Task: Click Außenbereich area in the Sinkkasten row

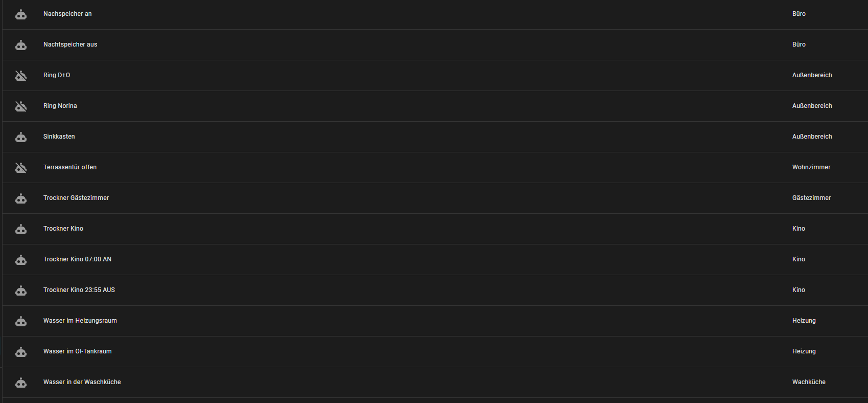Action: tap(812, 137)
